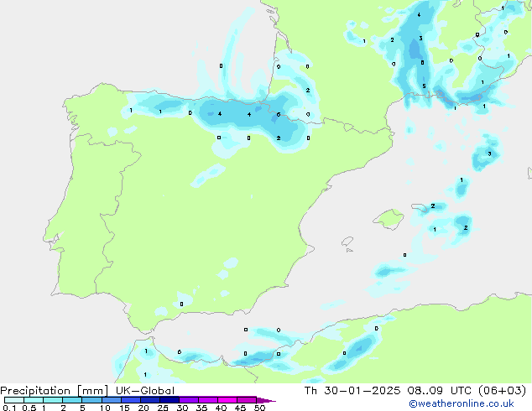Click the '0.1' legend scale label
The width and height of the screenshot is (532, 411).
pos(9,408)
